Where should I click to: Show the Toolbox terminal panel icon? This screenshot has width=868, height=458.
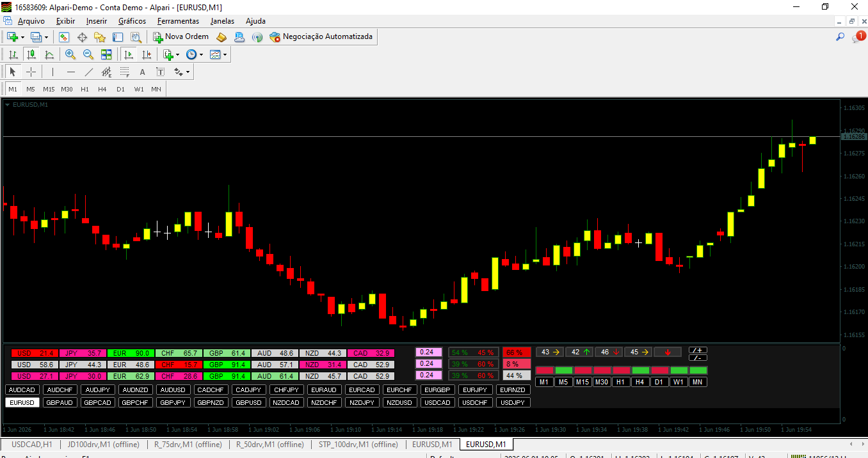(x=118, y=37)
